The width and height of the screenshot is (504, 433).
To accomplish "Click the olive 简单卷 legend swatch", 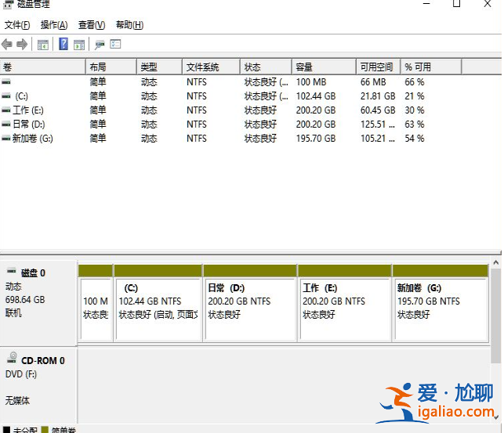I will (x=45, y=430).
